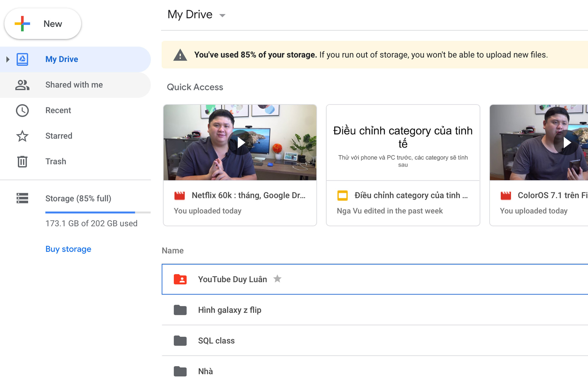Click the Name column header

pos(173,251)
